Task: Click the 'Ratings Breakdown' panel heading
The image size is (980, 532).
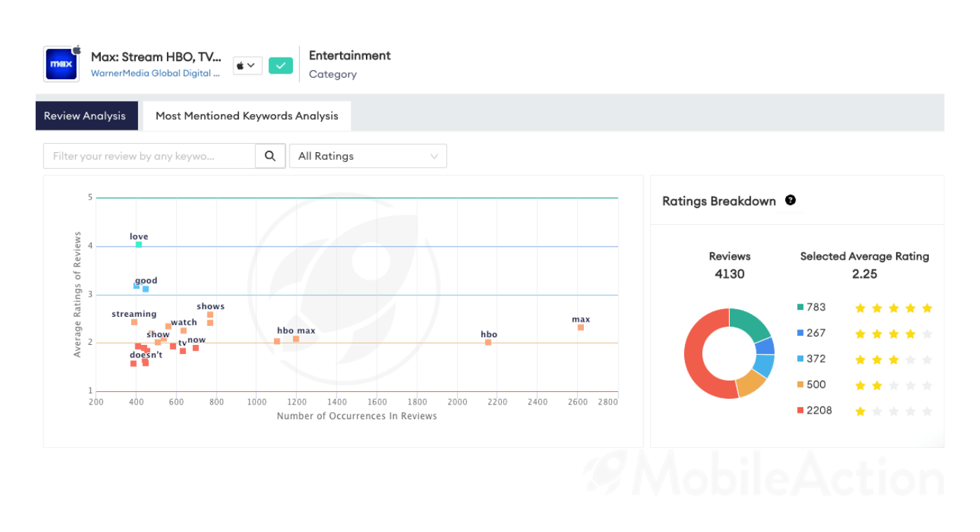Action: 719,201
